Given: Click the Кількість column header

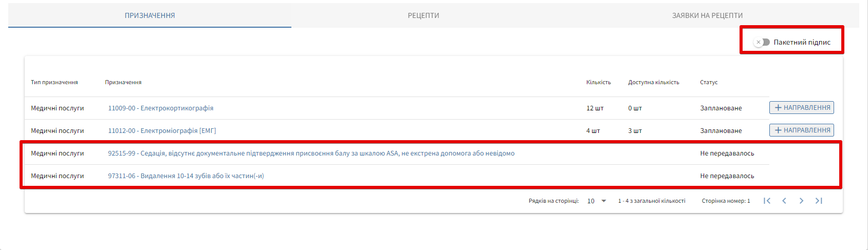Looking at the screenshot, I should (598, 82).
